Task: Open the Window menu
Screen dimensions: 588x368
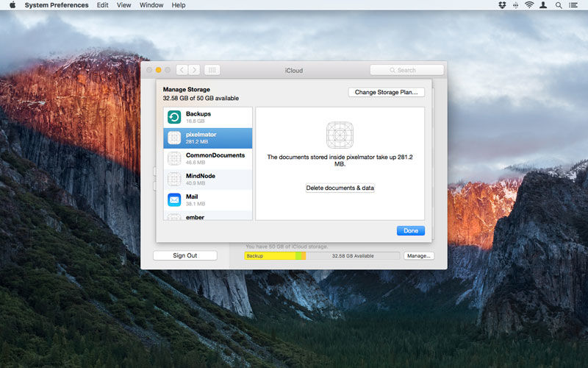Action: 151,5
